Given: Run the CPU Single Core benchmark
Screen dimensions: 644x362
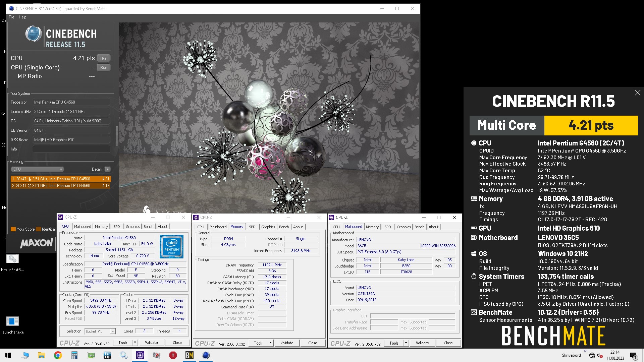Looking at the screenshot, I should (x=104, y=68).
